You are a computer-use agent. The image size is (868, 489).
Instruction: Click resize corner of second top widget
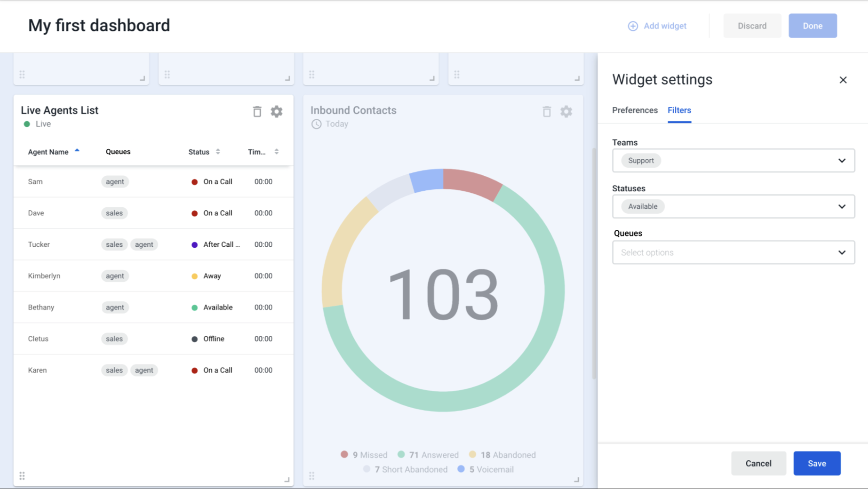[x=287, y=78]
